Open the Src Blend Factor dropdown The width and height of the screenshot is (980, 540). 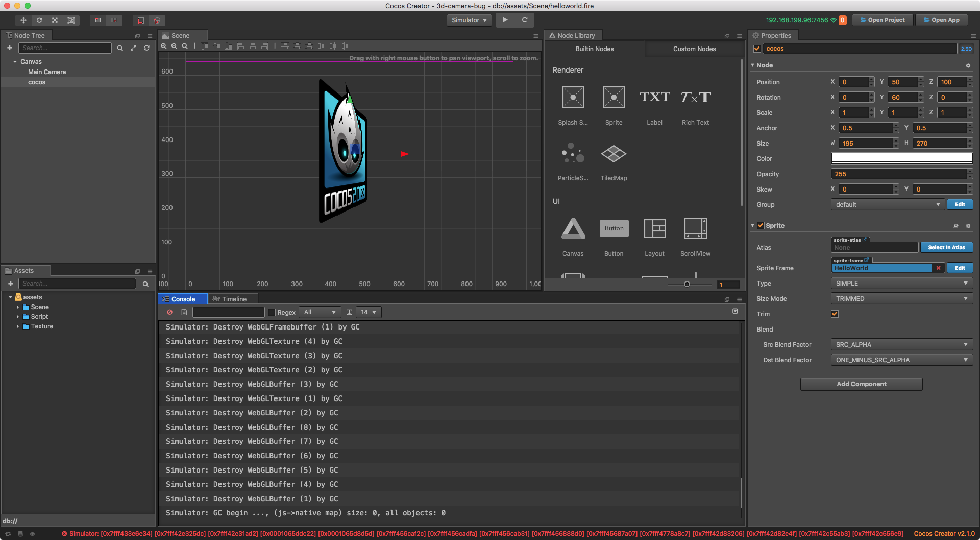tap(902, 344)
